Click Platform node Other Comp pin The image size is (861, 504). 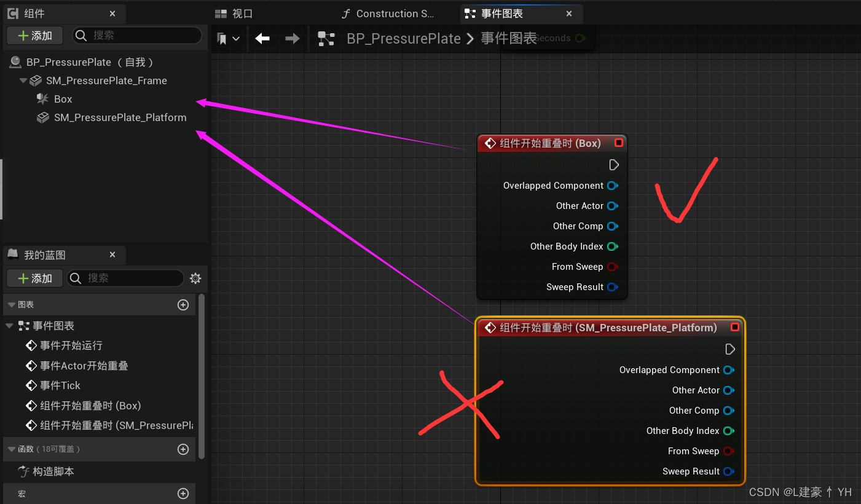(x=729, y=411)
